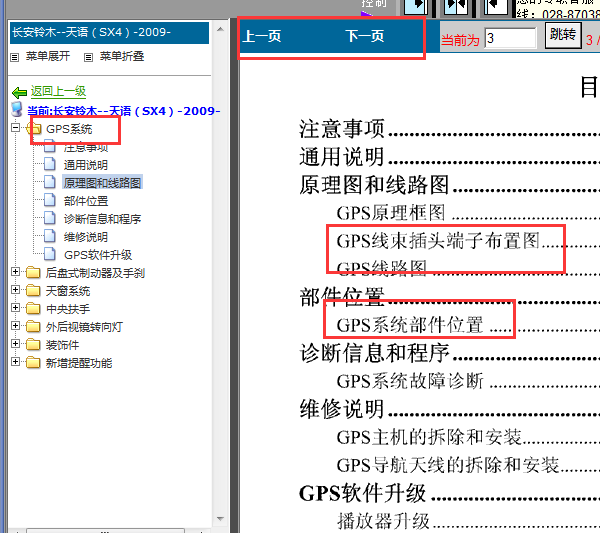The height and width of the screenshot is (533, 600).
Task: Select 天窗系统 in the tree
Action: 68,291
